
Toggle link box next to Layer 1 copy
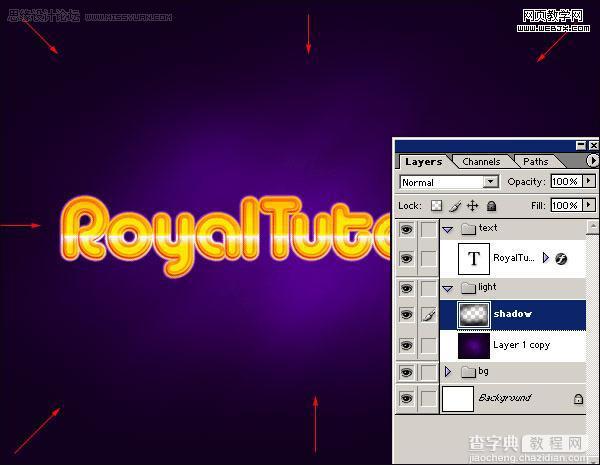pos(428,345)
